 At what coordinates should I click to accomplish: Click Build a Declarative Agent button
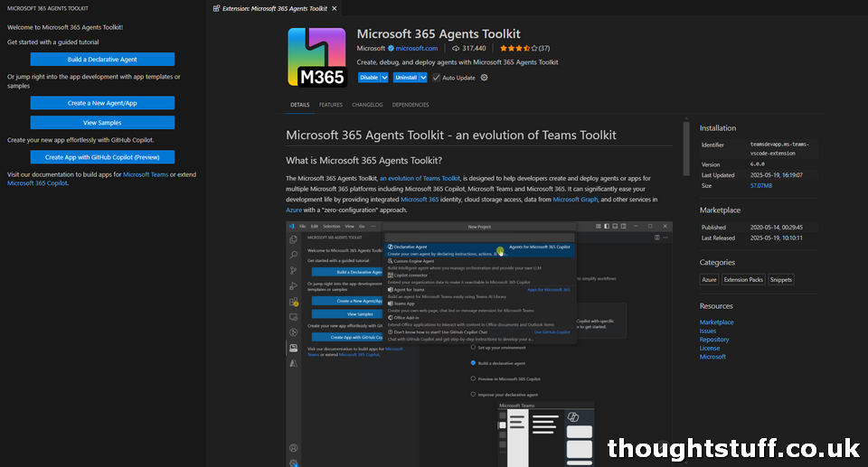(102, 60)
